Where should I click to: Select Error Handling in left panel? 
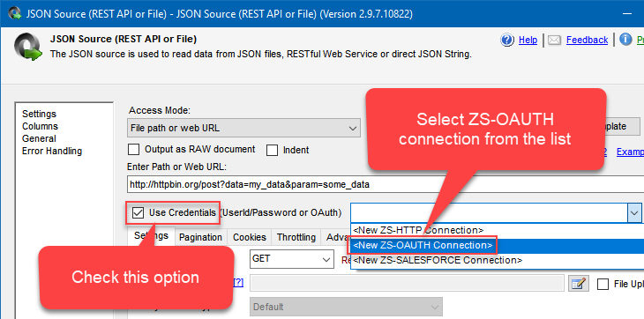52,151
